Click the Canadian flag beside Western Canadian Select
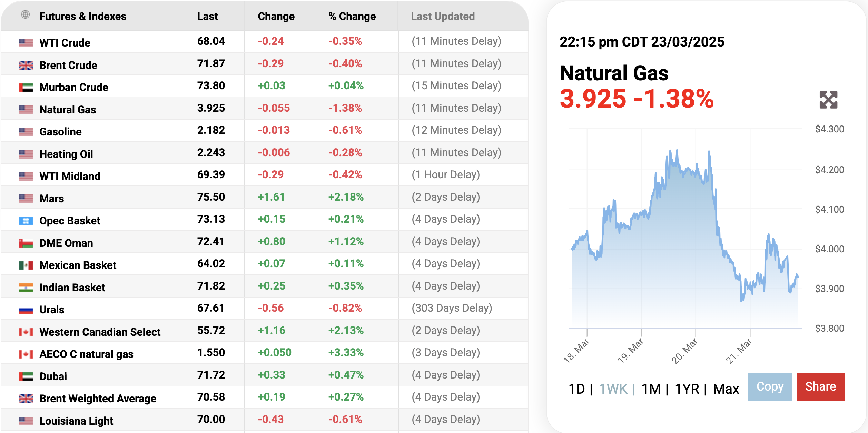The width and height of the screenshot is (868, 433). point(26,332)
